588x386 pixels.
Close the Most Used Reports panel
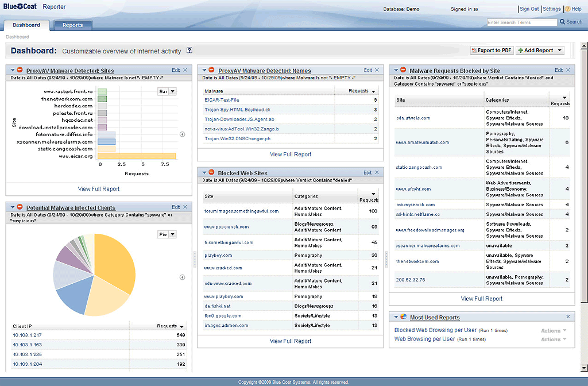(x=568, y=317)
